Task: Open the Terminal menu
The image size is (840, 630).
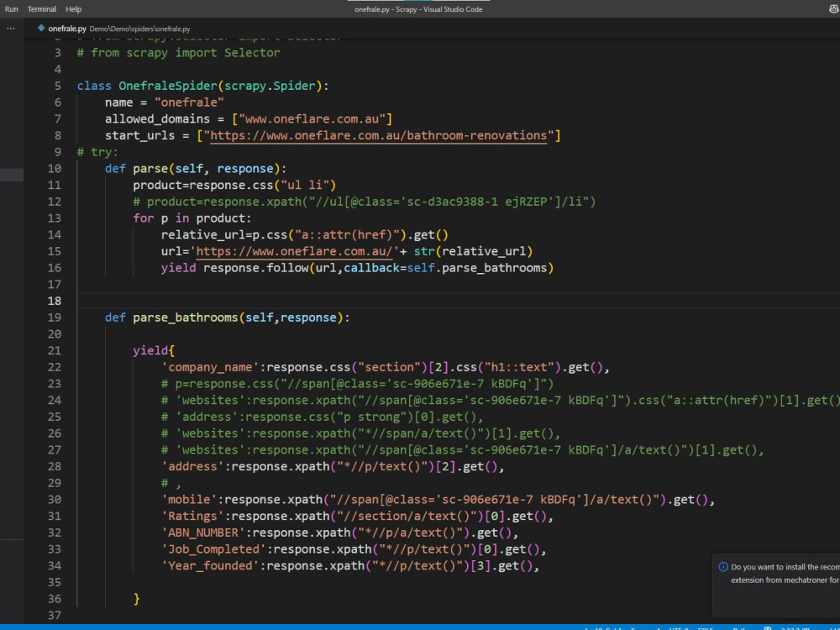Action: (x=42, y=9)
